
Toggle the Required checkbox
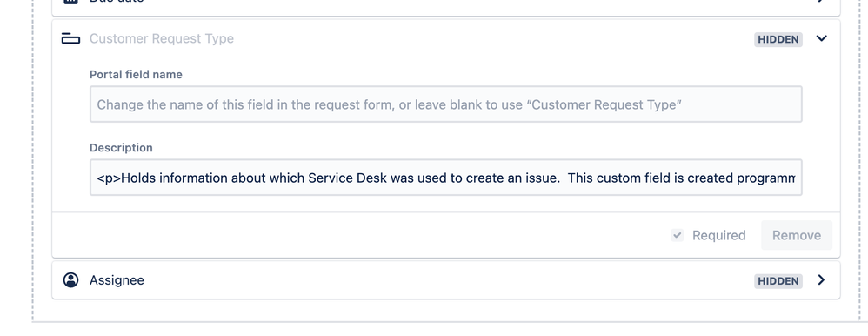coord(677,235)
